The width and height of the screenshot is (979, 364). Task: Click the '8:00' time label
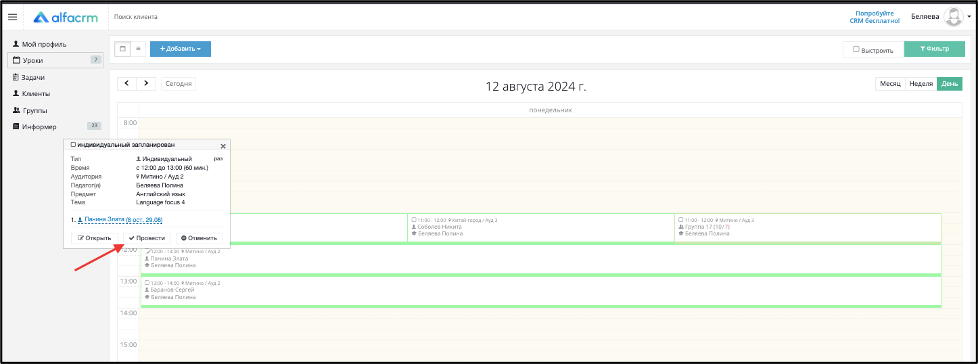pyautogui.click(x=129, y=123)
